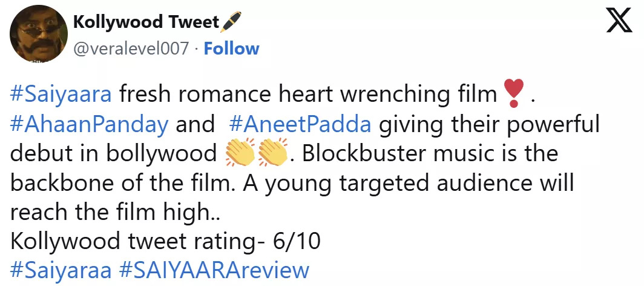Image resolution: width=644 pixels, height=286 pixels.
Task: Open the @veralevel007 handle
Action: tap(131, 48)
